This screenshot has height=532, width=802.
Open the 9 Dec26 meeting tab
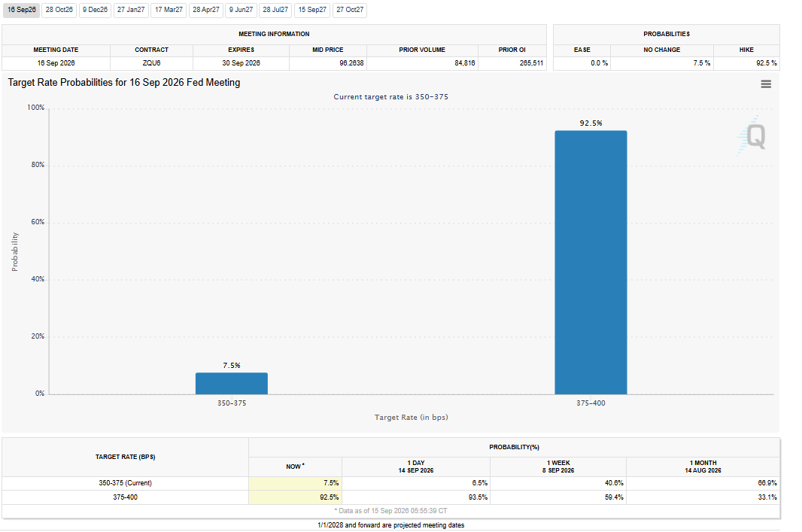point(95,10)
